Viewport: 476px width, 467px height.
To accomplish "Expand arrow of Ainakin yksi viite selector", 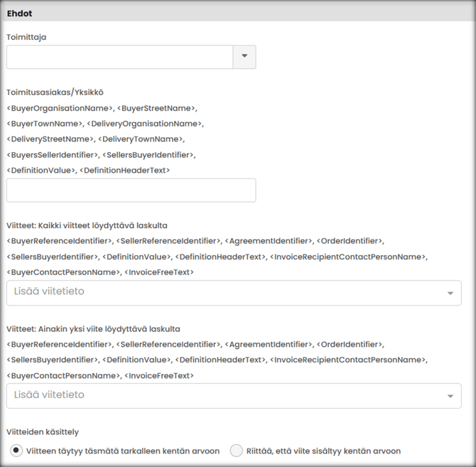I will [x=450, y=396].
